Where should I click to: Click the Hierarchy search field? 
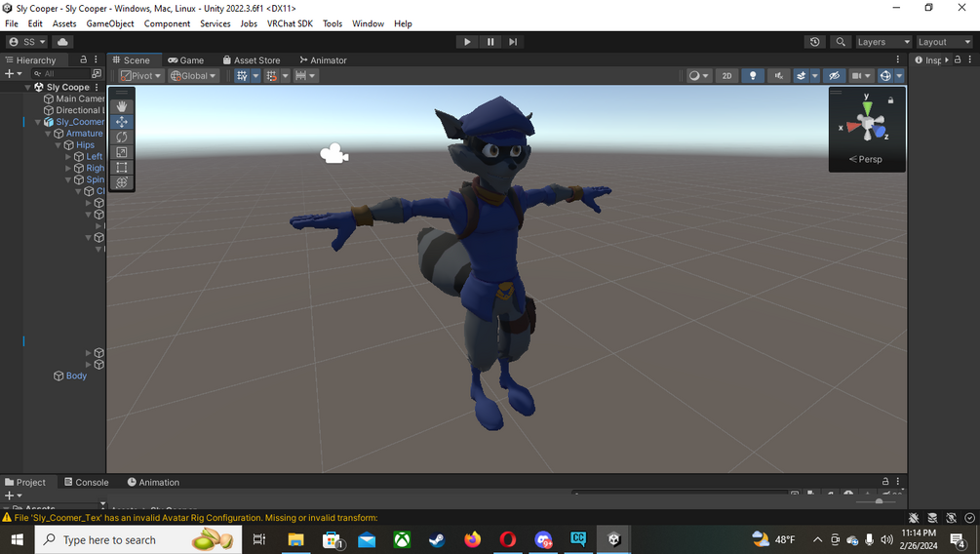pyautogui.click(x=59, y=74)
